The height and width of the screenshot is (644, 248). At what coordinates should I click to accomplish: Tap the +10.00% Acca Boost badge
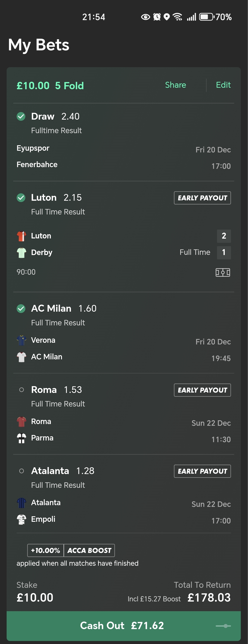pyautogui.click(x=71, y=550)
